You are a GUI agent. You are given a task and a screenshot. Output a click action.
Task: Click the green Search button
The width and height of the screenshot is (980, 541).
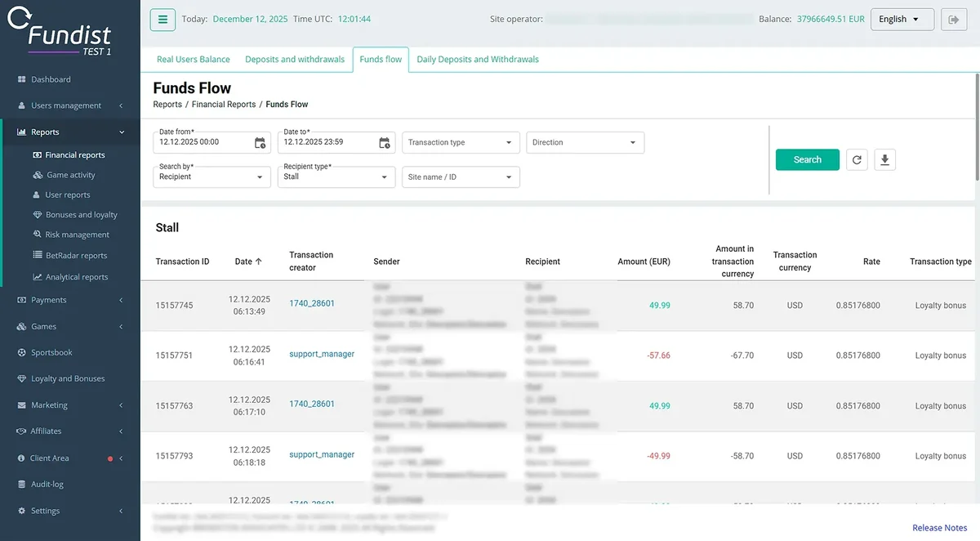click(808, 160)
